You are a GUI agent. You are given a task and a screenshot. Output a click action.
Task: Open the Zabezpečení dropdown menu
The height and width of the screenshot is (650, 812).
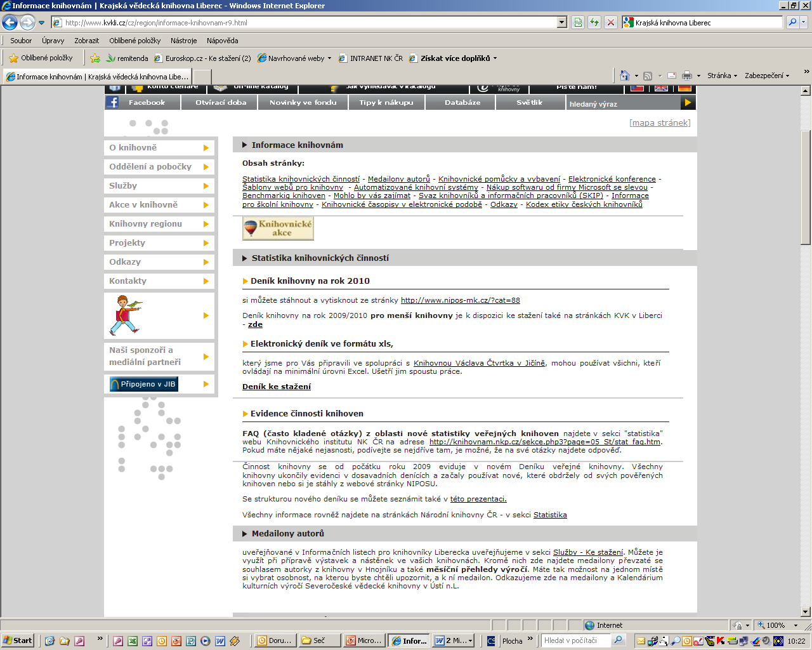pyautogui.click(x=767, y=76)
